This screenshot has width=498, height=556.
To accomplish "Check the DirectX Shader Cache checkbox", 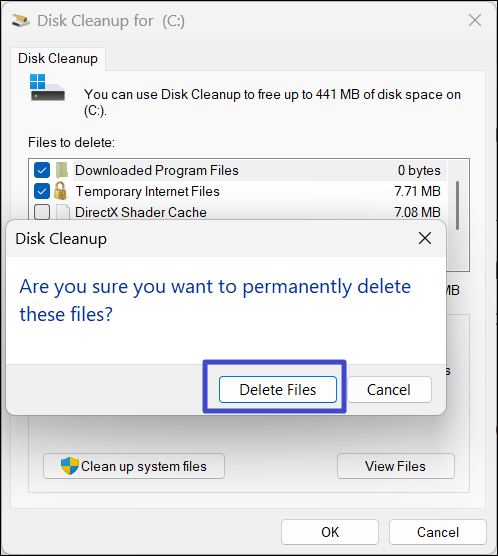I will 42,212.
